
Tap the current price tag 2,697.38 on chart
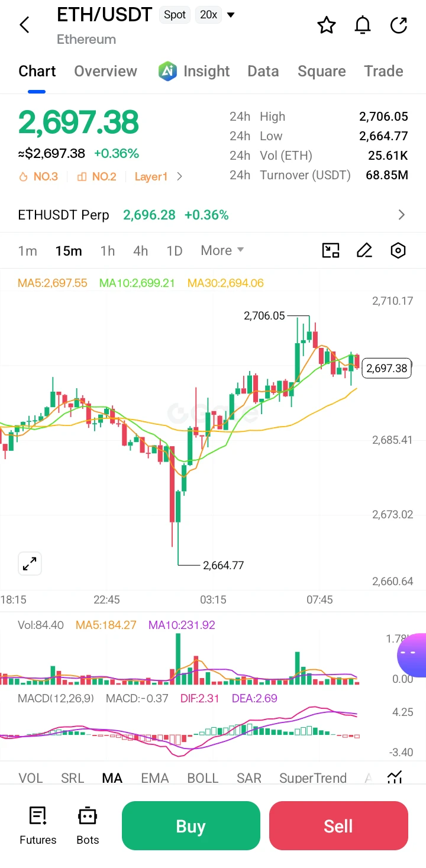point(386,369)
